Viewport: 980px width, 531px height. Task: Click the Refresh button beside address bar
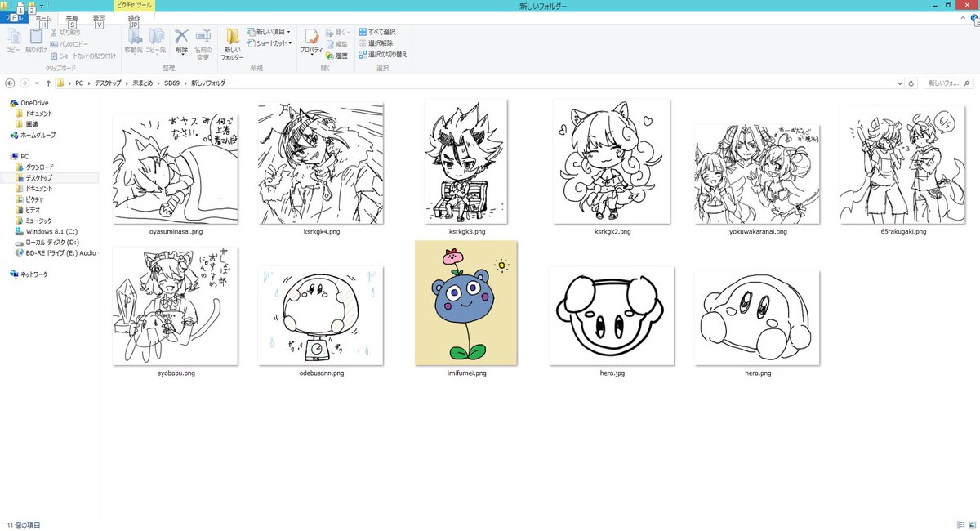tap(913, 83)
